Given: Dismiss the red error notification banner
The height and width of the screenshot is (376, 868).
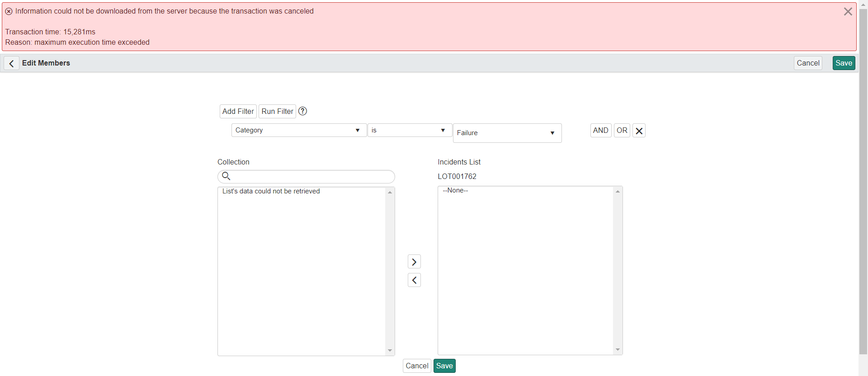Looking at the screenshot, I should click(848, 12).
